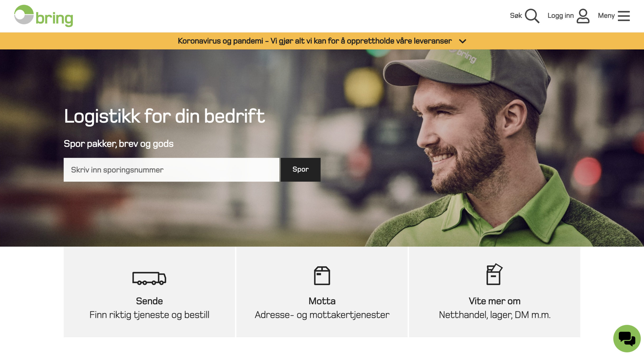
Task: Open the hamburger menu icon
Action: click(x=624, y=16)
